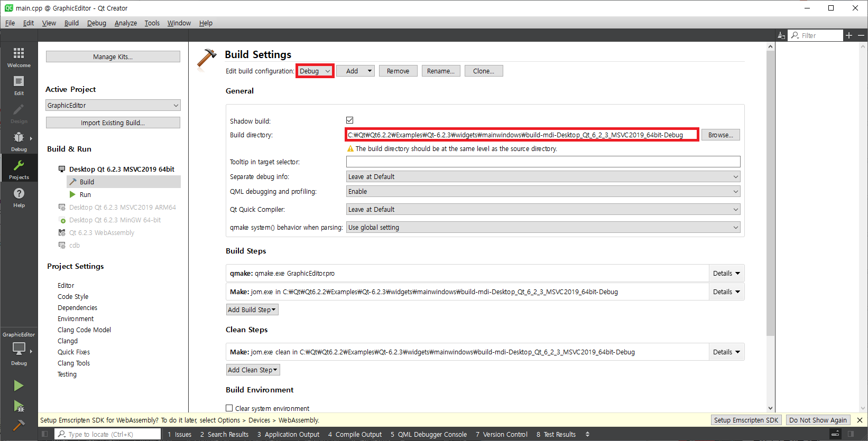Screen dimensions: 868x441
Task: Switch to Edit mode in sidebar
Action: (19, 85)
